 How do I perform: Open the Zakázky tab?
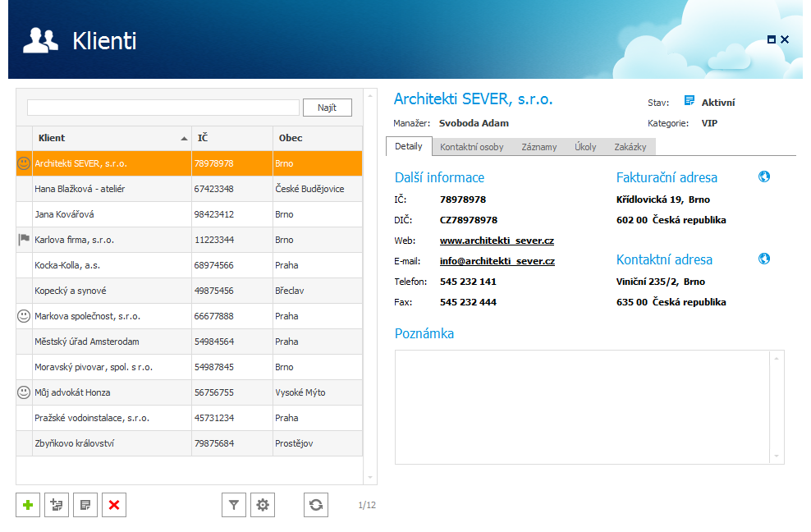(x=630, y=147)
